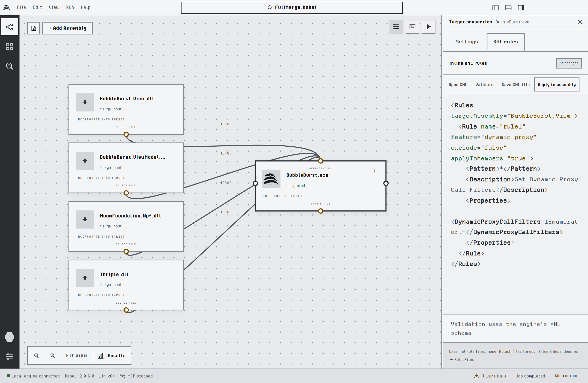Open the settings sliders sidebar icon
Screen dimensions: 588x383
[10, 356]
